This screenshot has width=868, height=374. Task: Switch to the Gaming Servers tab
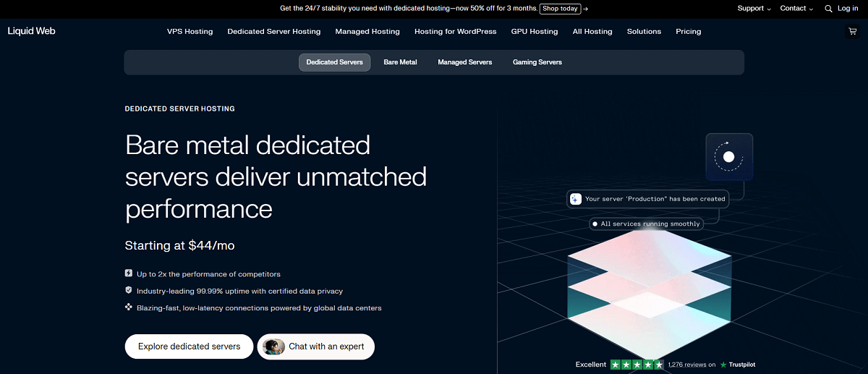(537, 62)
